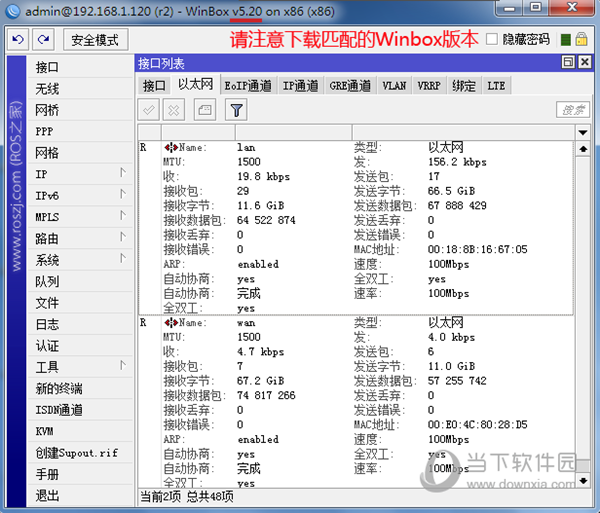
Task: Open the 手册 manual item
Action: tap(80, 474)
